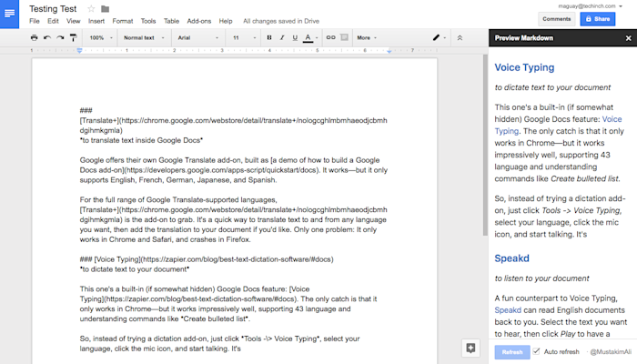Open the @MustakimAli link
This screenshot has width=637, height=364.
(611, 352)
